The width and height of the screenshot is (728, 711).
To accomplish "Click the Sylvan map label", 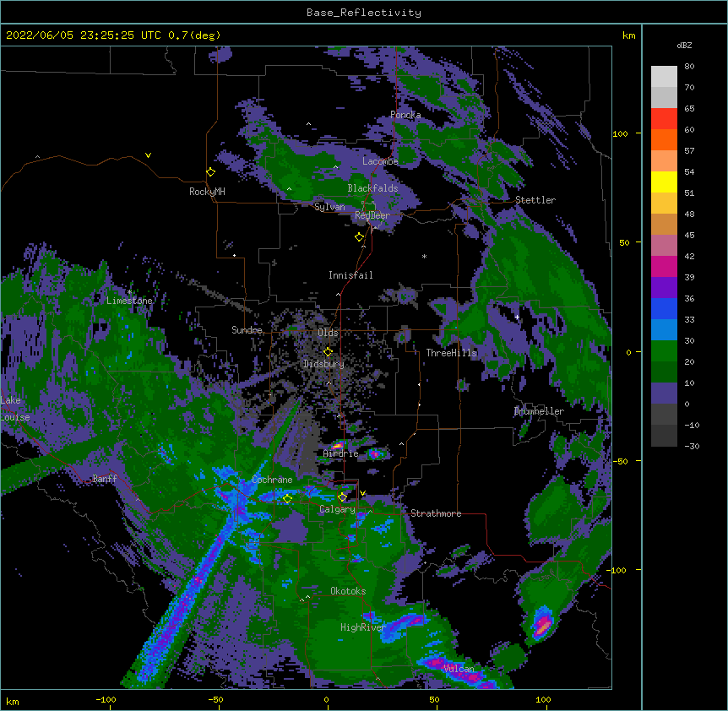I will click(329, 207).
